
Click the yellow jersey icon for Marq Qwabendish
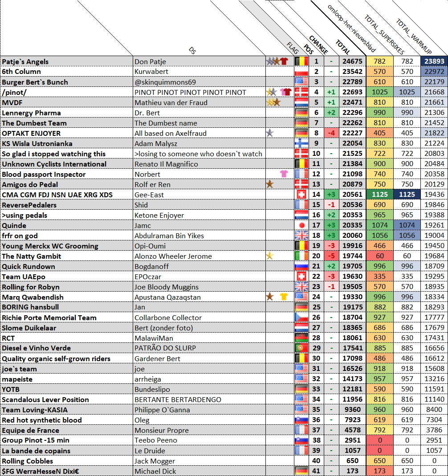coord(284,297)
